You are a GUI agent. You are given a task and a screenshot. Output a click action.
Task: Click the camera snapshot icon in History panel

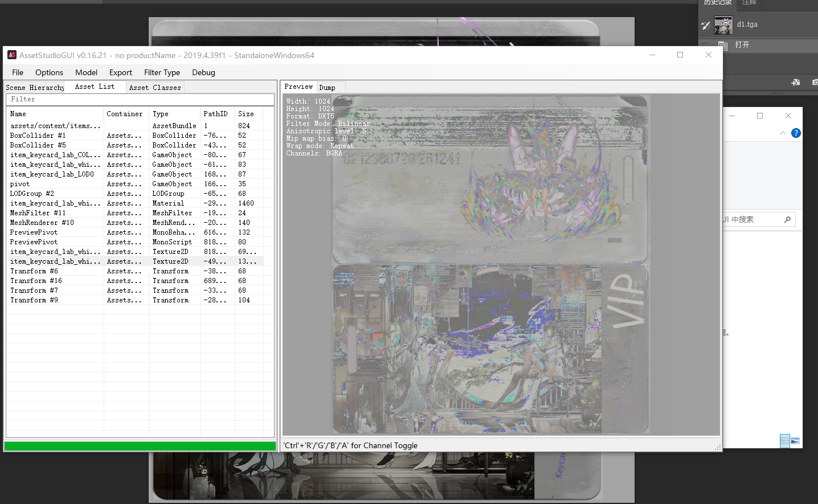[x=815, y=83]
